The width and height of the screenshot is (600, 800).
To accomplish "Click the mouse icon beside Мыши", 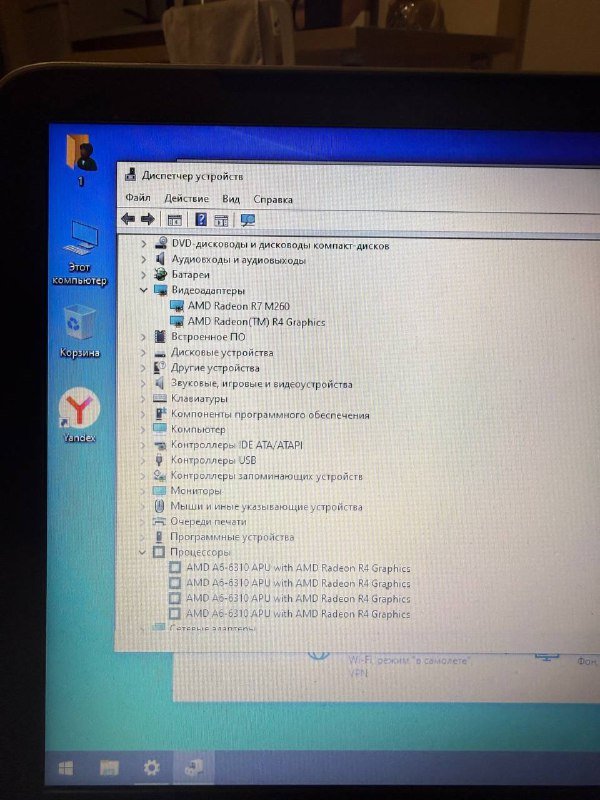I will (159, 506).
